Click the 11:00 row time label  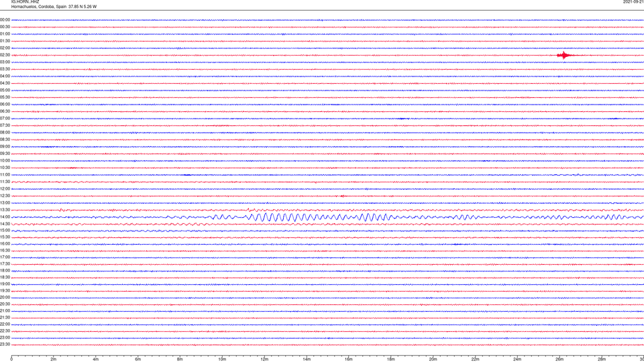[x=5, y=175]
